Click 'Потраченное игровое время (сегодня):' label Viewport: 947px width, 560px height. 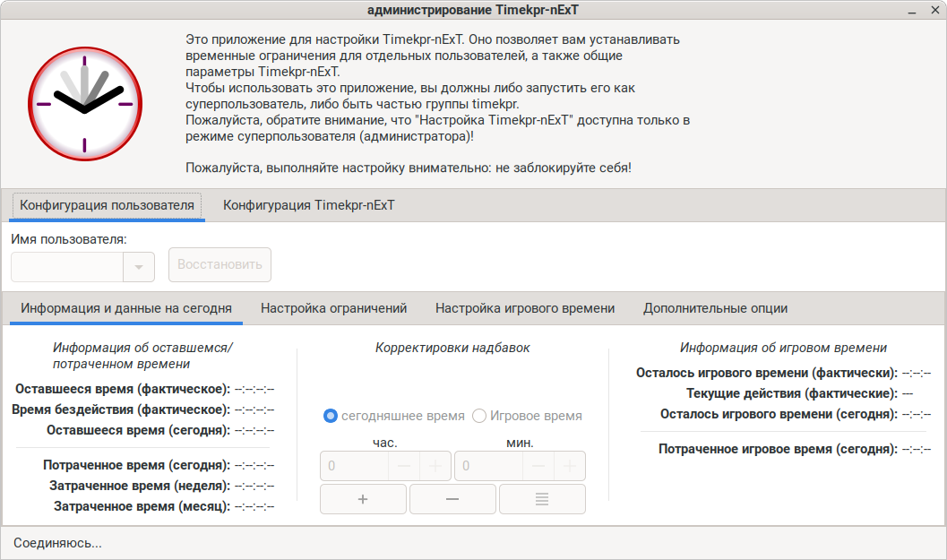pyautogui.click(x=778, y=449)
